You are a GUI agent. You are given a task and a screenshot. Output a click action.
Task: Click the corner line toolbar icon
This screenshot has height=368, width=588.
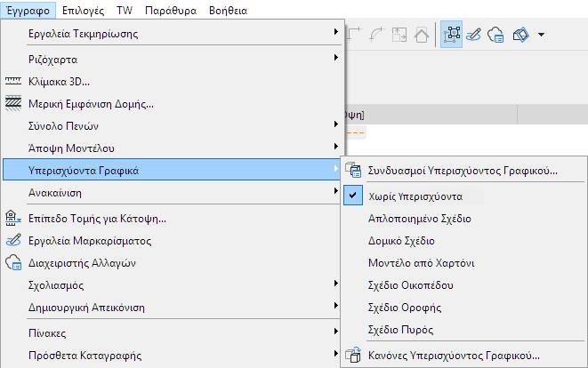pos(354,35)
